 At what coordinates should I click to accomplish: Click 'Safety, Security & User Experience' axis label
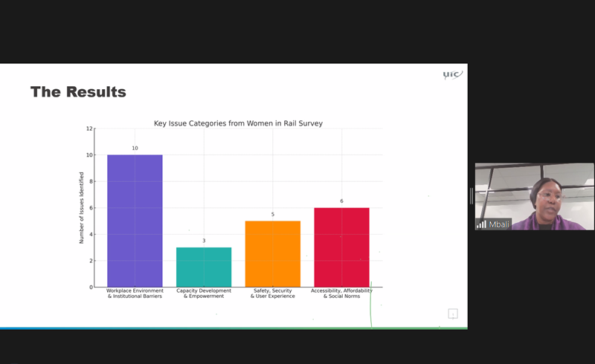point(272,293)
